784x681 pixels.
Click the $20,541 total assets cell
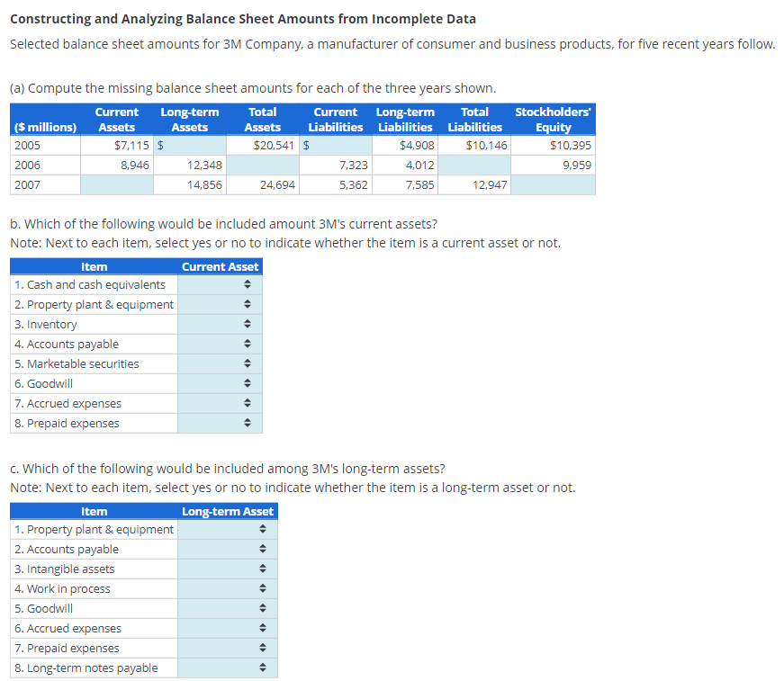pyautogui.click(x=263, y=146)
